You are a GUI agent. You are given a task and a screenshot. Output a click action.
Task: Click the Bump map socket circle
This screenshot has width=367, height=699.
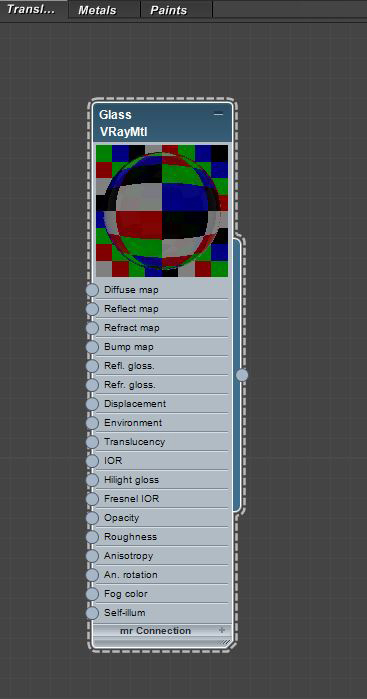point(92,347)
